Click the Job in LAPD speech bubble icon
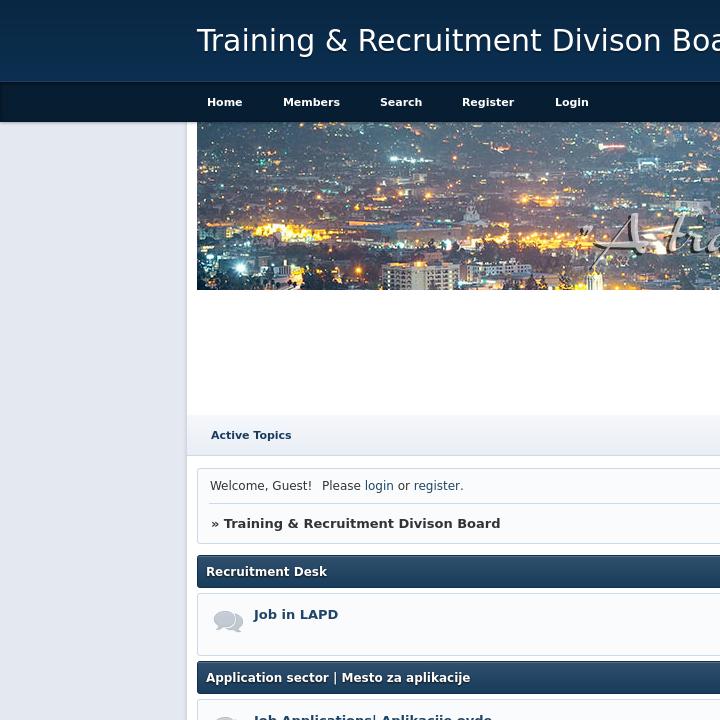720x720 pixels. [x=228, y=622]
